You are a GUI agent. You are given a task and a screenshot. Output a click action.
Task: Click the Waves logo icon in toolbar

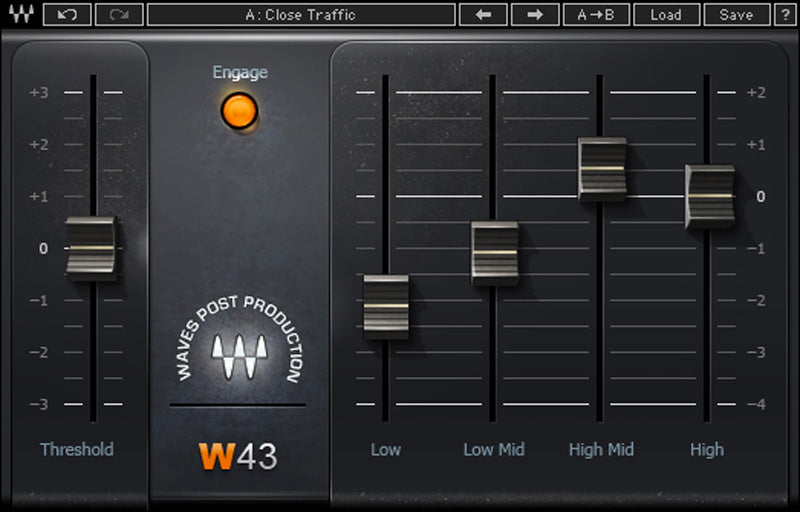click(x=21, y=14)
